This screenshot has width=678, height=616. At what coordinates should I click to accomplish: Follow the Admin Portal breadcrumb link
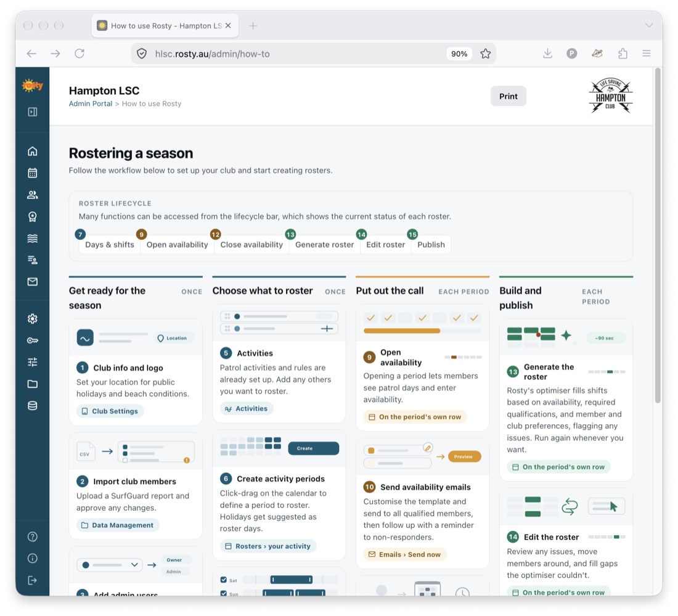coord(91,104)
